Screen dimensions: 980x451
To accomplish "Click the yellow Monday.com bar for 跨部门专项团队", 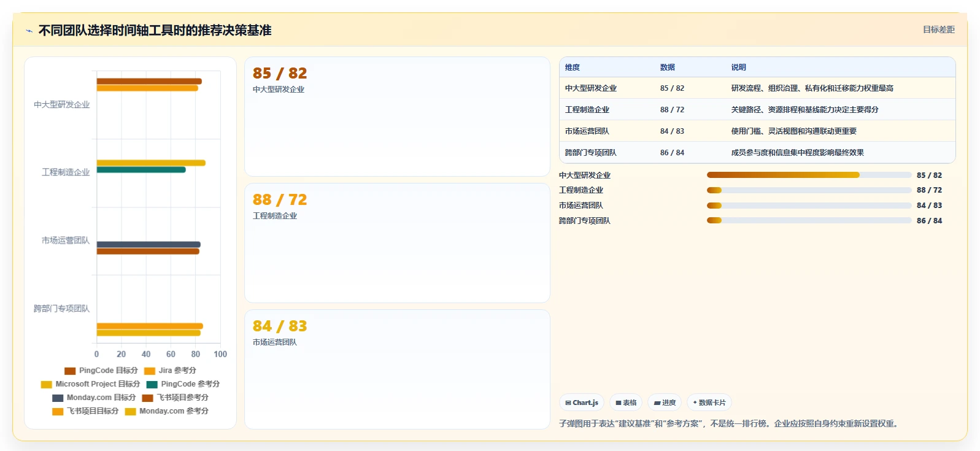I will pos(149,333).
